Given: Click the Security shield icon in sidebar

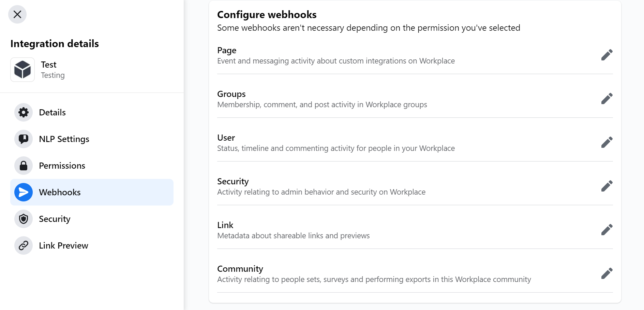Looking at the screenshot, I should pyautogui.click(x=24, y=219).
